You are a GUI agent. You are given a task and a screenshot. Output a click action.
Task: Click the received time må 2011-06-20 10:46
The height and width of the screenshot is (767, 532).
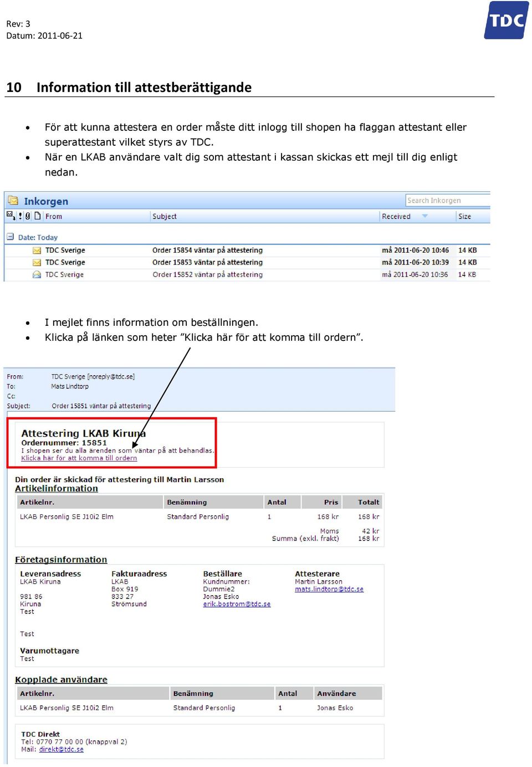pyautogui.click(x=416, y=250)
